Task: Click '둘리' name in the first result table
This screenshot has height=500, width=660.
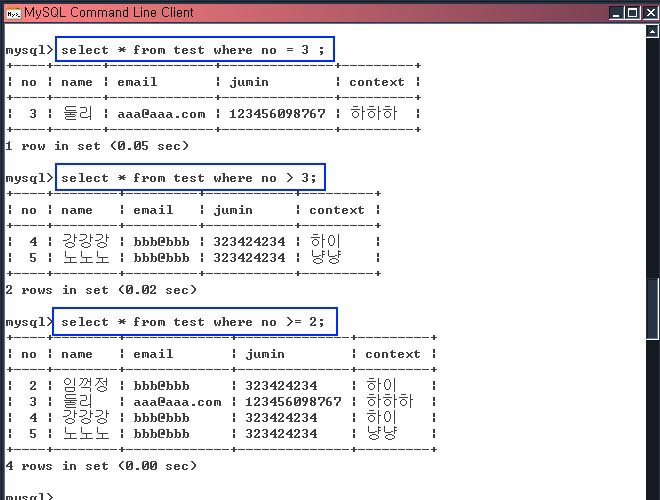Action: (77, 113)
